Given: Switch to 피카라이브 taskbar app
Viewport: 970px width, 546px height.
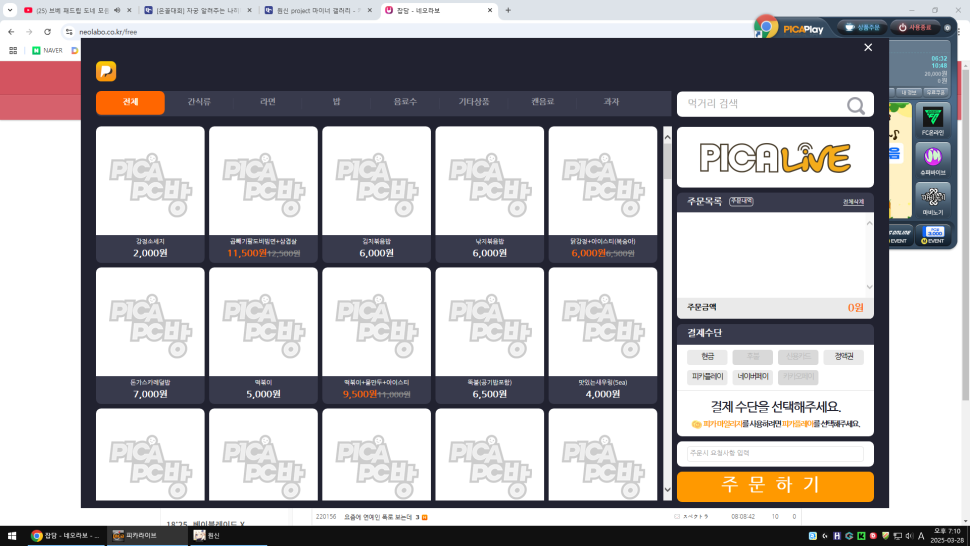Looking at the screenshot, I should (x=147, y=536).
